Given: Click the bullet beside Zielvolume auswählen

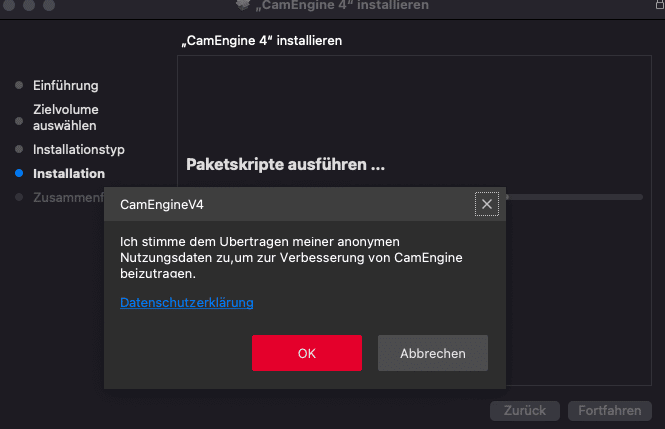Looking at the screenshot, I should coord(19,118).
